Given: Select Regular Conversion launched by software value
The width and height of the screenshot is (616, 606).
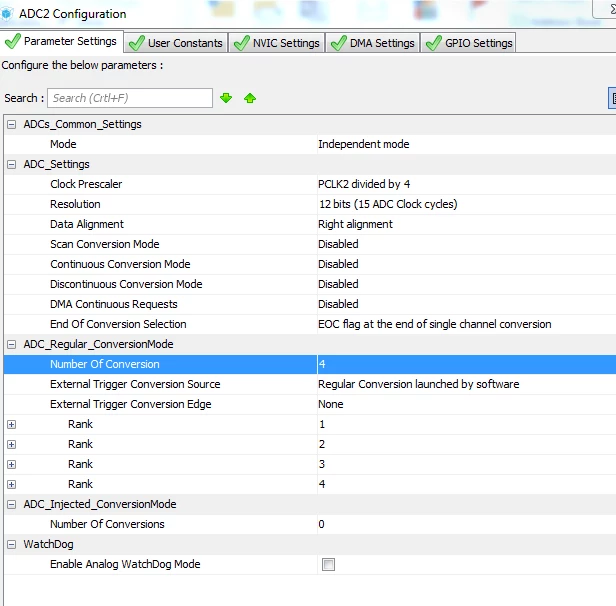Looking at the screenshot, I should (x=418, y=384).
